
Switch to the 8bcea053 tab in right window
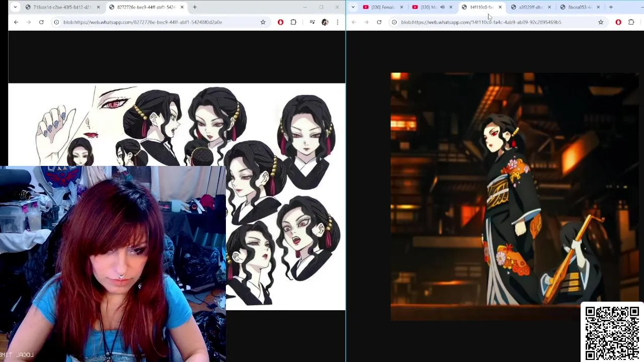tap(579, 7)
